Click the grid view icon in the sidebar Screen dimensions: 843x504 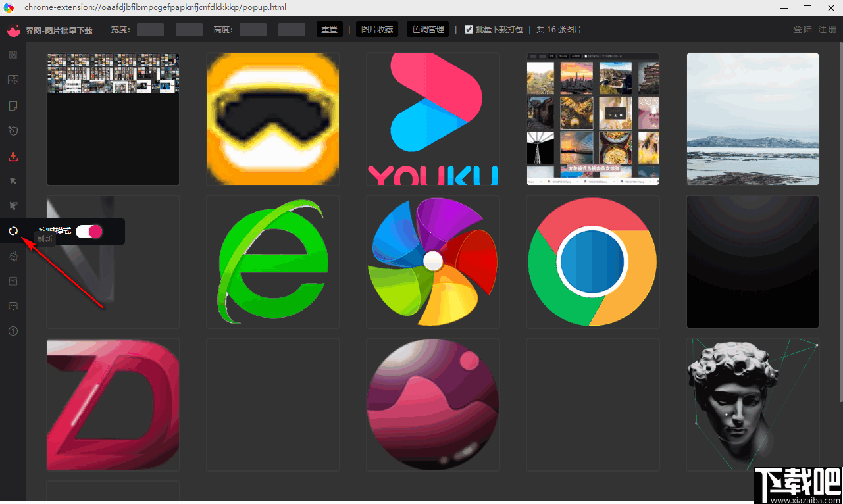click(x=13, y=55)
